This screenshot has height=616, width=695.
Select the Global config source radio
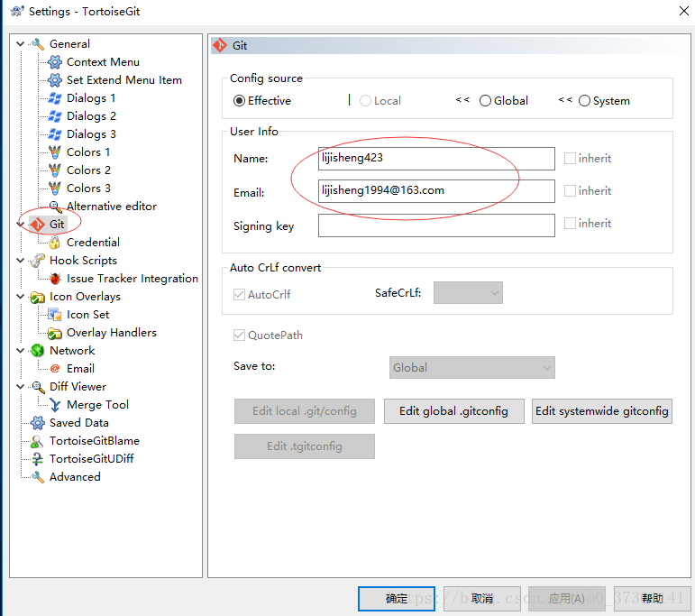tap(485, 101)
